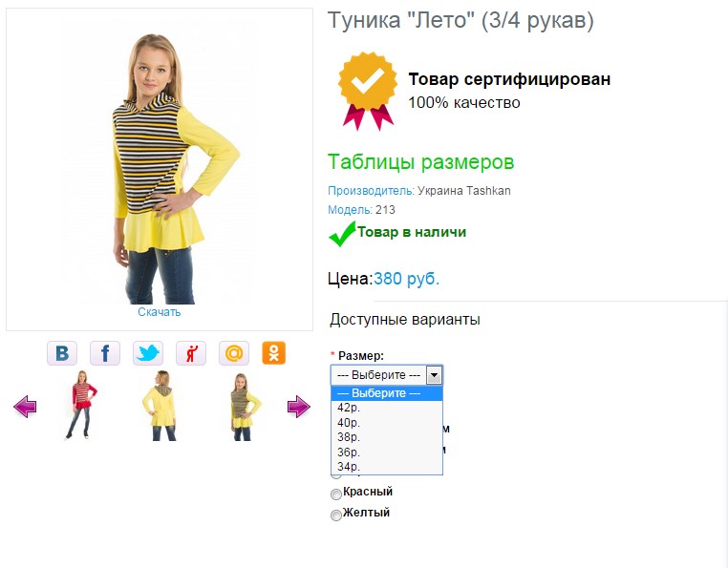Show next thumbnails with right arrow
The height and width of the screenshot is (568, 728).
(x=298, y=407)
